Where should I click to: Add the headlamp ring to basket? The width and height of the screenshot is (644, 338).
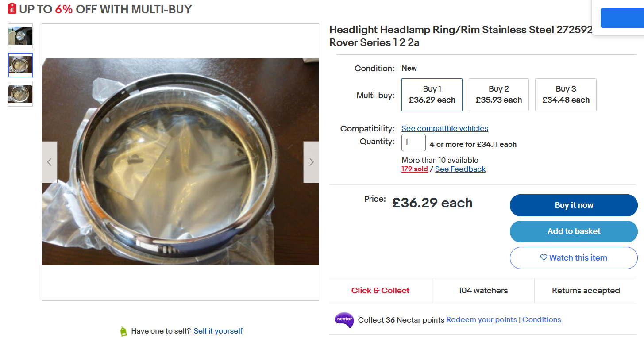click(x=573, y=231)
